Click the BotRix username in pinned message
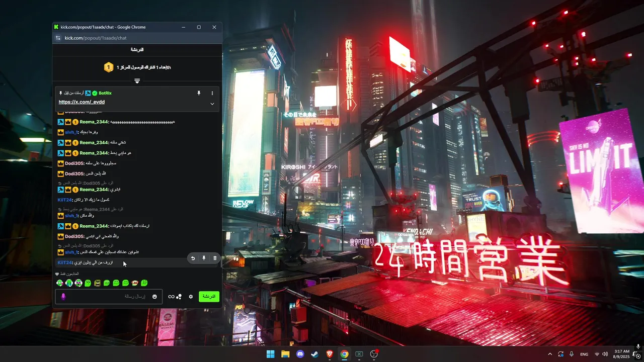The image size is (644, 362). [x=105, y=93]
